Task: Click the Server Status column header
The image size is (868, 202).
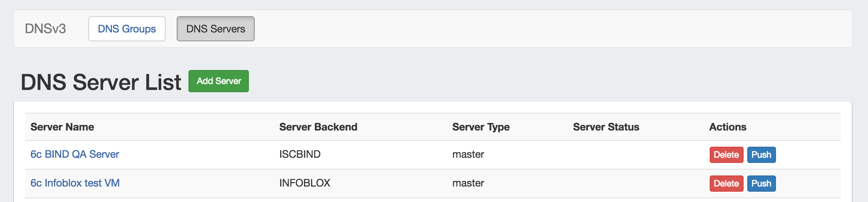Action: pyautogui.click(x=606, y=127)
